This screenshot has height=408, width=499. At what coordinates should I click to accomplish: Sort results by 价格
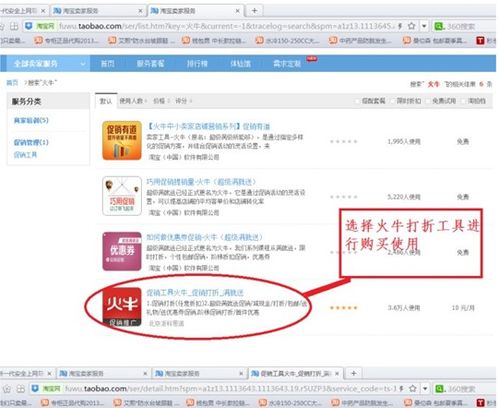161,101
